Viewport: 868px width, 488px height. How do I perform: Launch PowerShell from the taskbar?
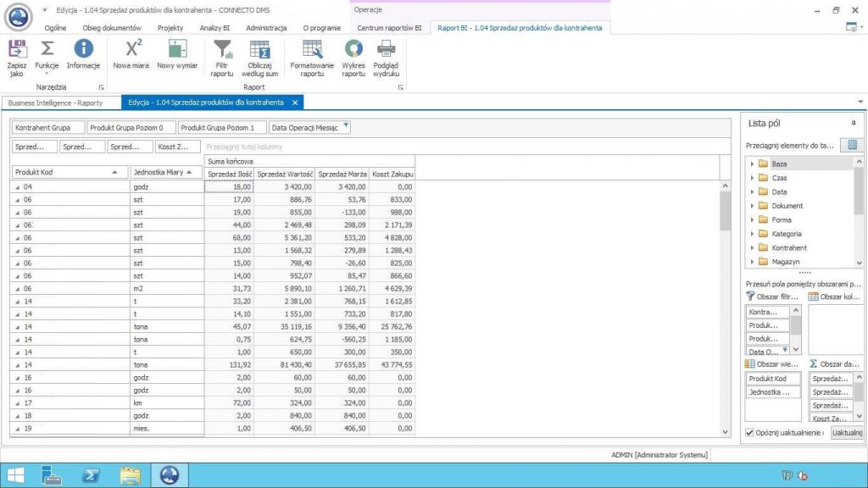91,475
